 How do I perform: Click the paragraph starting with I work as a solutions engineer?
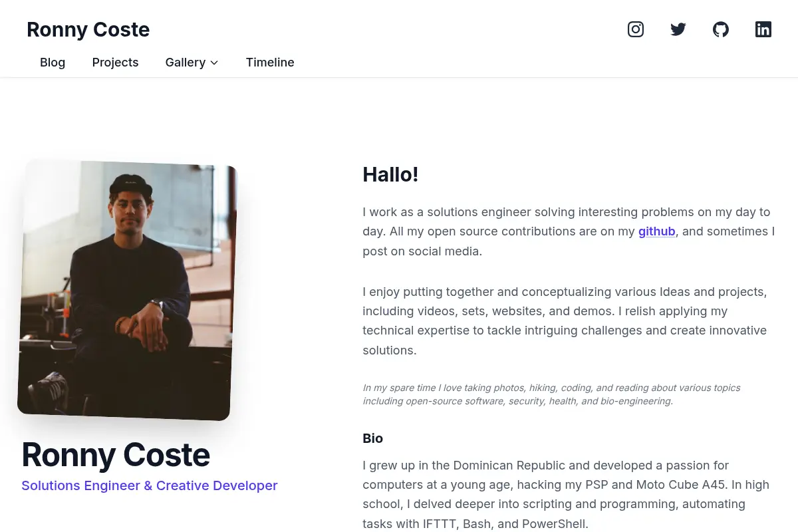pos(569,231)
